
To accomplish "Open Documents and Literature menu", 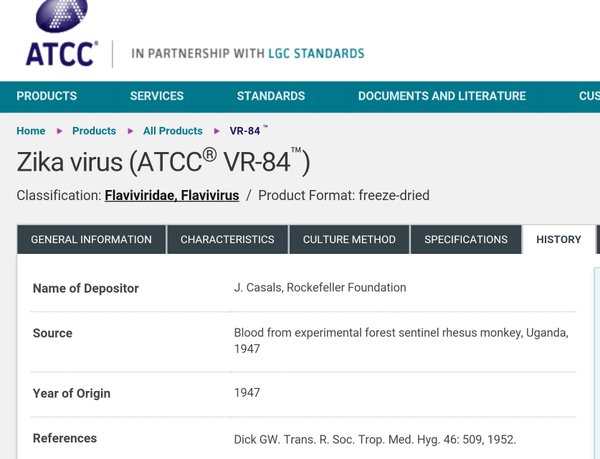I will 442,96.
